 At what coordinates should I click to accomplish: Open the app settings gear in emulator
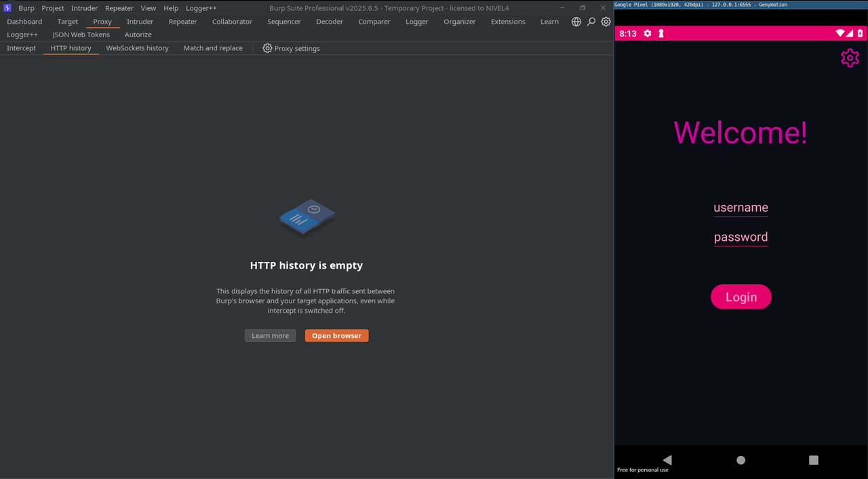coord(850,58)
